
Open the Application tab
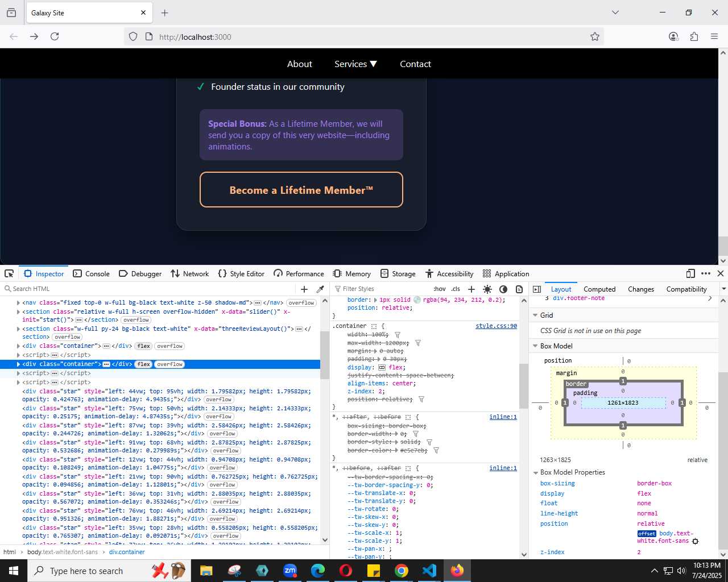point(506,273)
